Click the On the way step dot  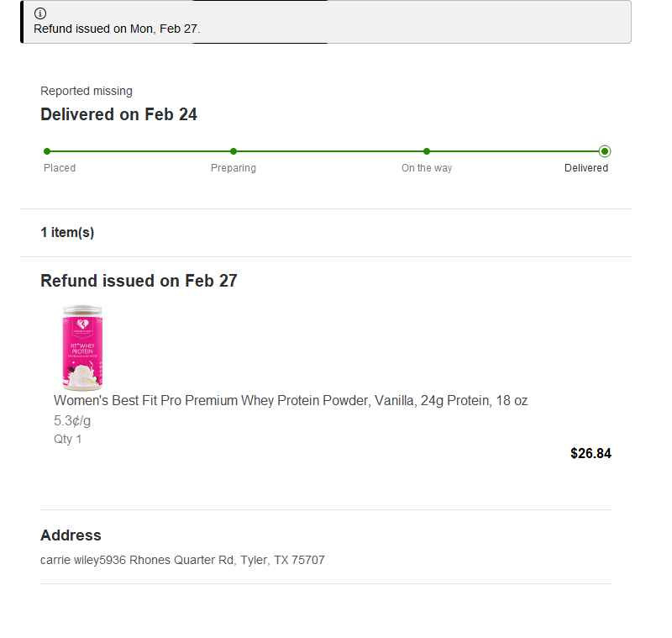(427, 151)
